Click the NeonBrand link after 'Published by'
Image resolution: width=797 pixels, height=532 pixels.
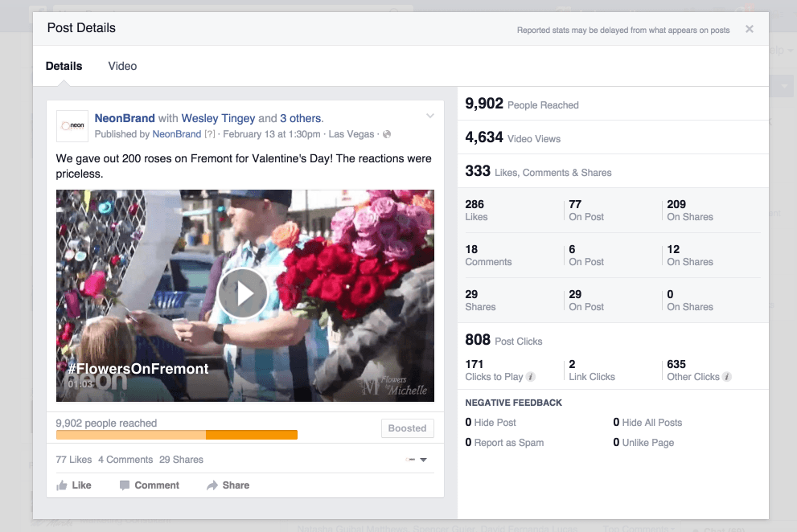point(177,134)
